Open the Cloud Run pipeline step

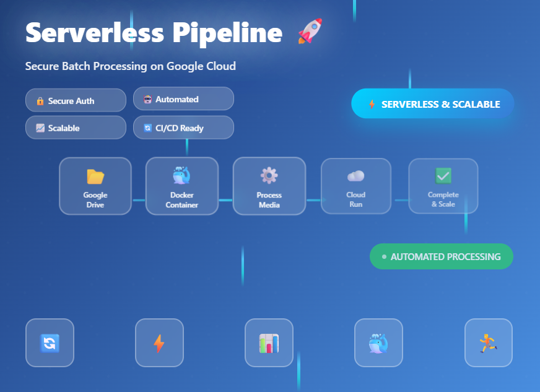point(356,186)
